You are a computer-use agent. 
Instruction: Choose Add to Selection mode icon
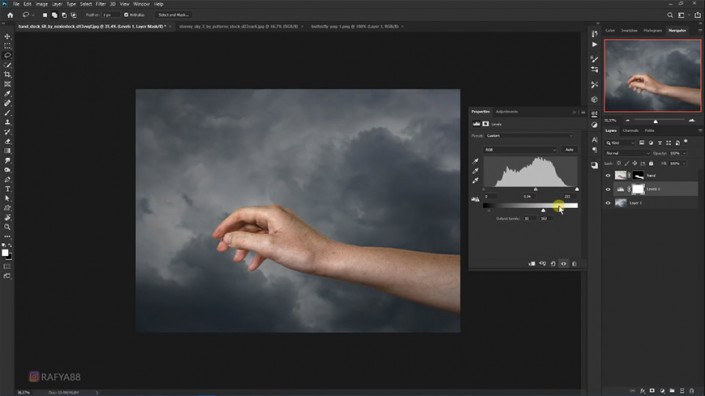(54, 15)
